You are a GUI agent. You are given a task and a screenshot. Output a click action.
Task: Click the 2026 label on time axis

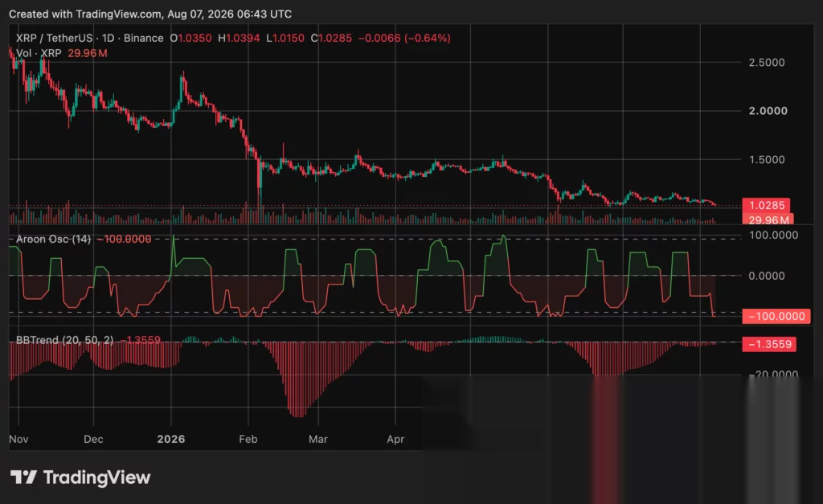click(171, 439)
